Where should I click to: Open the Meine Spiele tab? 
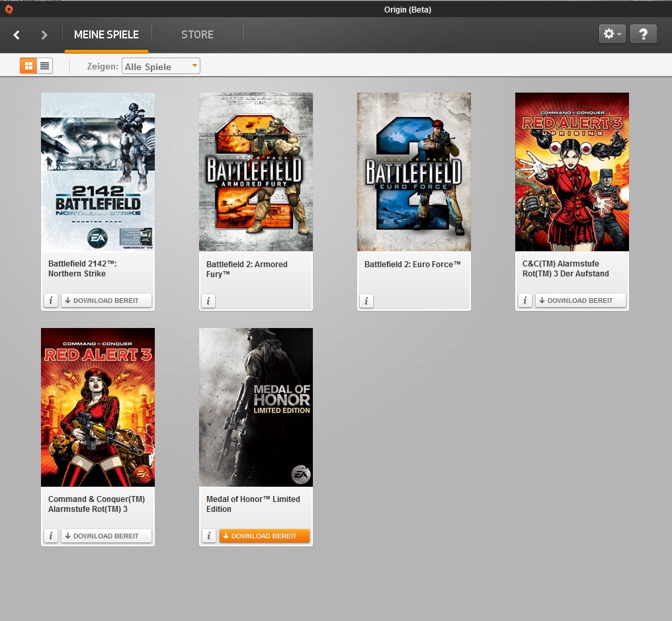pos(106,34)
